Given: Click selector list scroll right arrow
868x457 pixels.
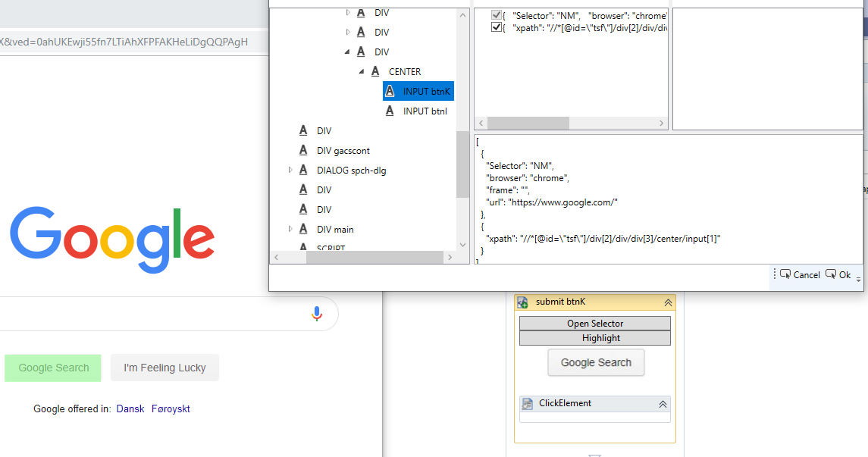Looking at the screenshot, I should [661, 124].
